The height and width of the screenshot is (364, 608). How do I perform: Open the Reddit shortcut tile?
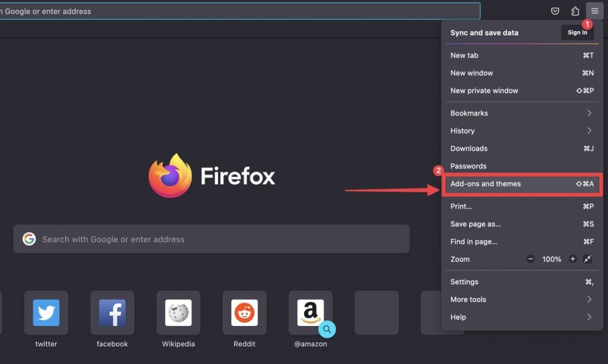click(244, 313)
